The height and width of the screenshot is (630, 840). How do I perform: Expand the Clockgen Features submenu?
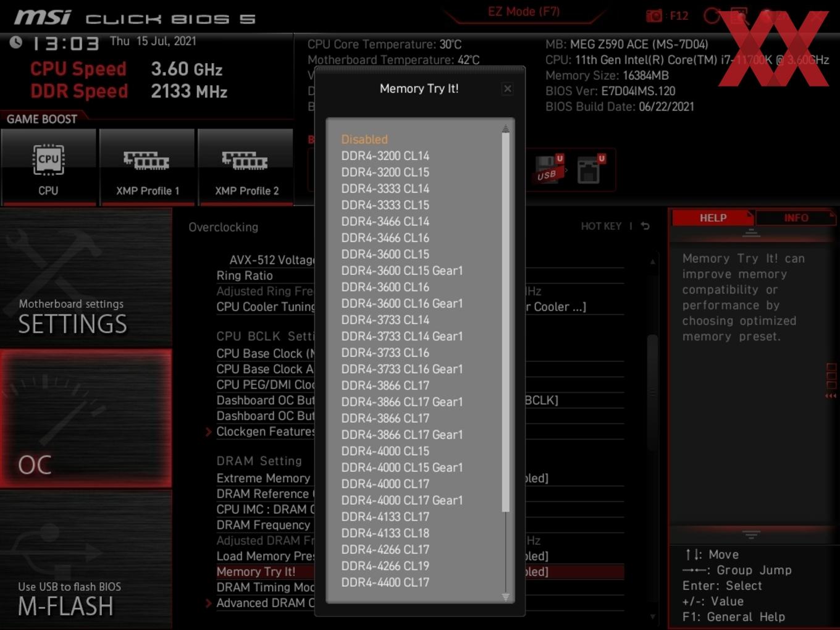(x=266, y=432)
